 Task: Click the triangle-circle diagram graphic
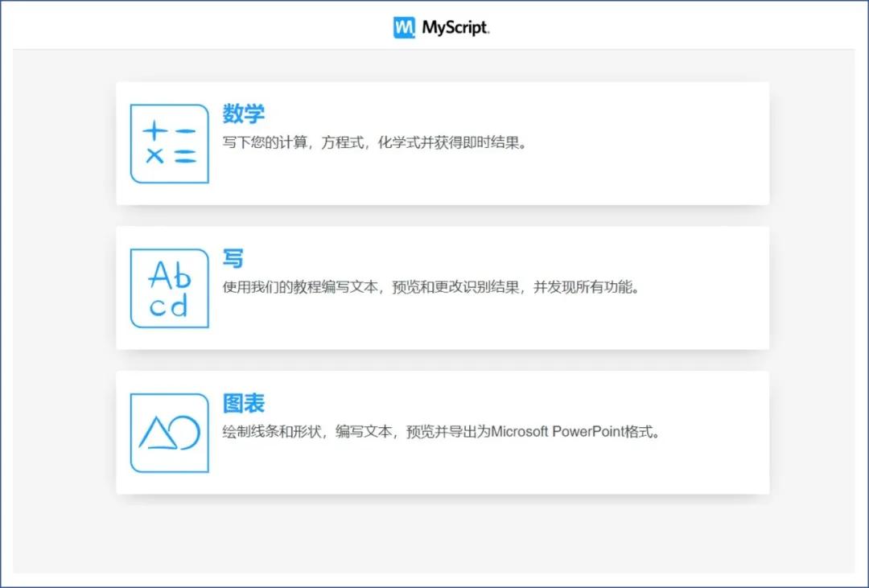(168, 431)
